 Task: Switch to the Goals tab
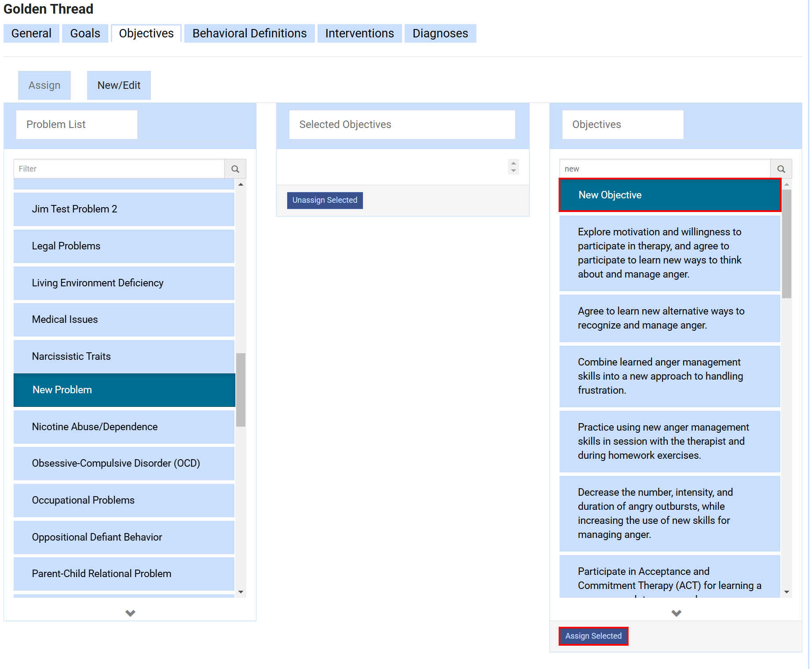[x=85, y=33]
